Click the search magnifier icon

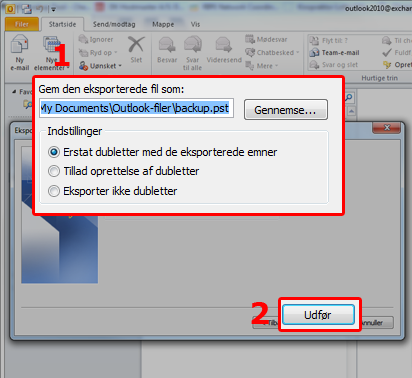[x=349, y=97]
